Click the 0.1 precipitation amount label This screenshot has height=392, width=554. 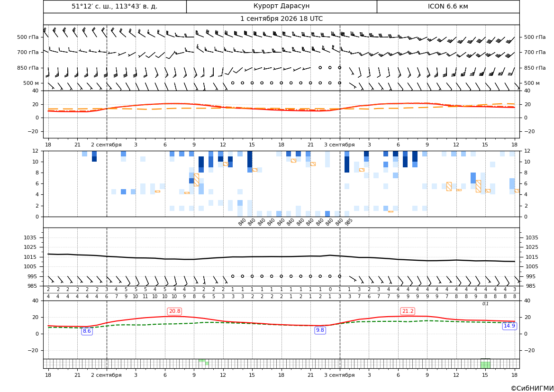click(x=485, y=304)
